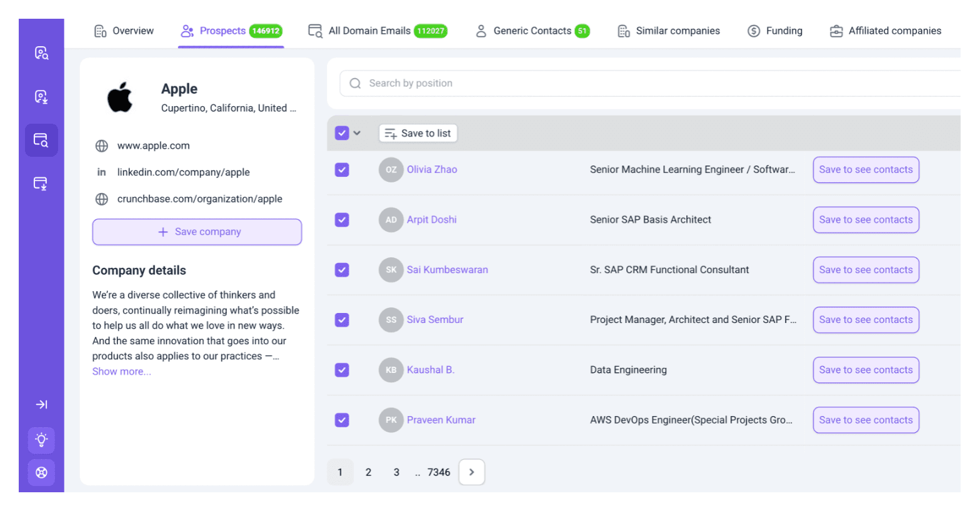
Task: Open Kaushal B.'s profile name link
Action: (x=431, y=370)
